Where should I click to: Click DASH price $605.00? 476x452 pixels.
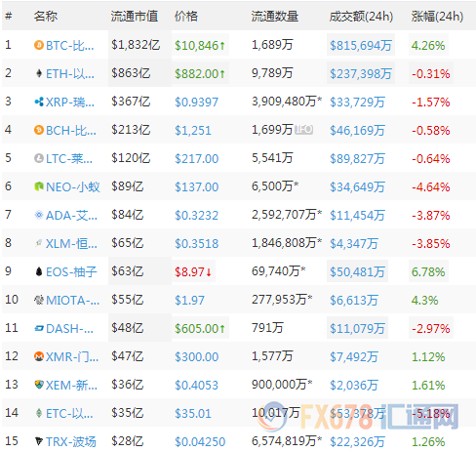click(x=200, y=329)
